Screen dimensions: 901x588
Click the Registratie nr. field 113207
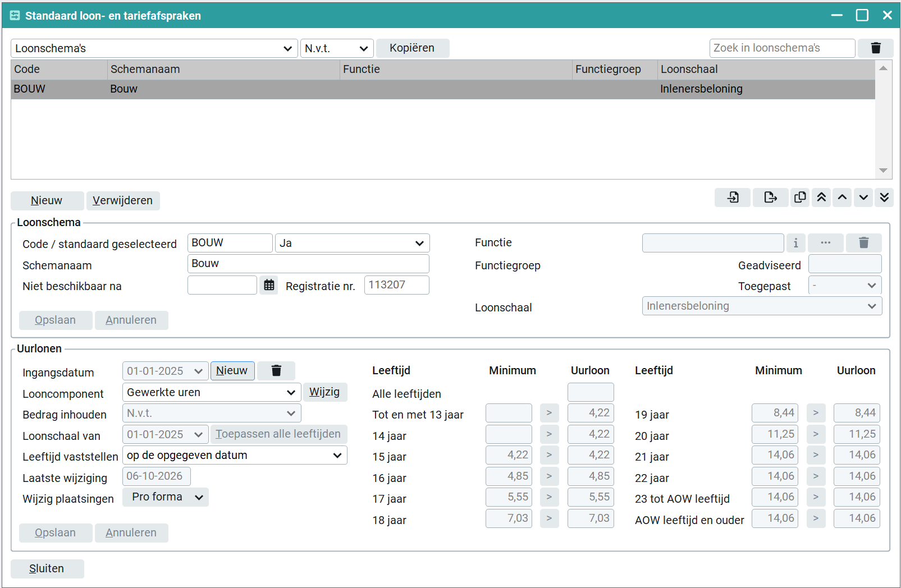click(397, 285)
